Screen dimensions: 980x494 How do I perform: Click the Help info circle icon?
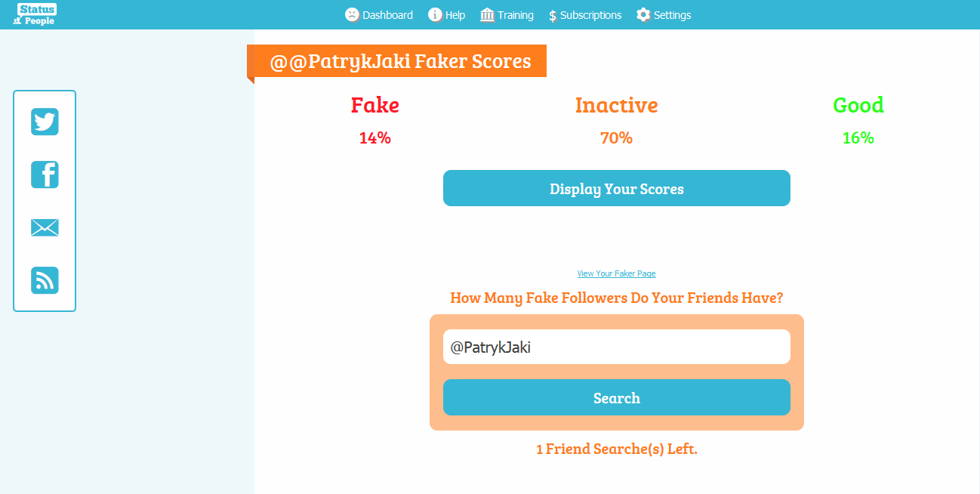click(435, 15)
